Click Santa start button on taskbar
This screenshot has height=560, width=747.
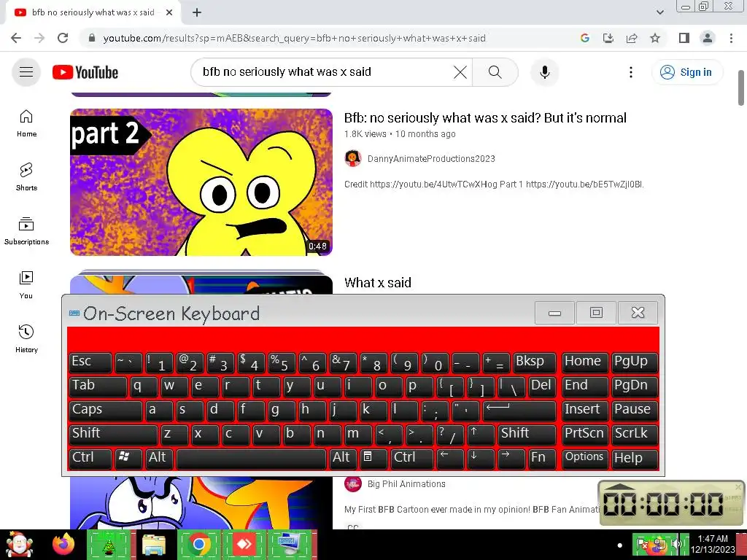[x=18, y=544]
